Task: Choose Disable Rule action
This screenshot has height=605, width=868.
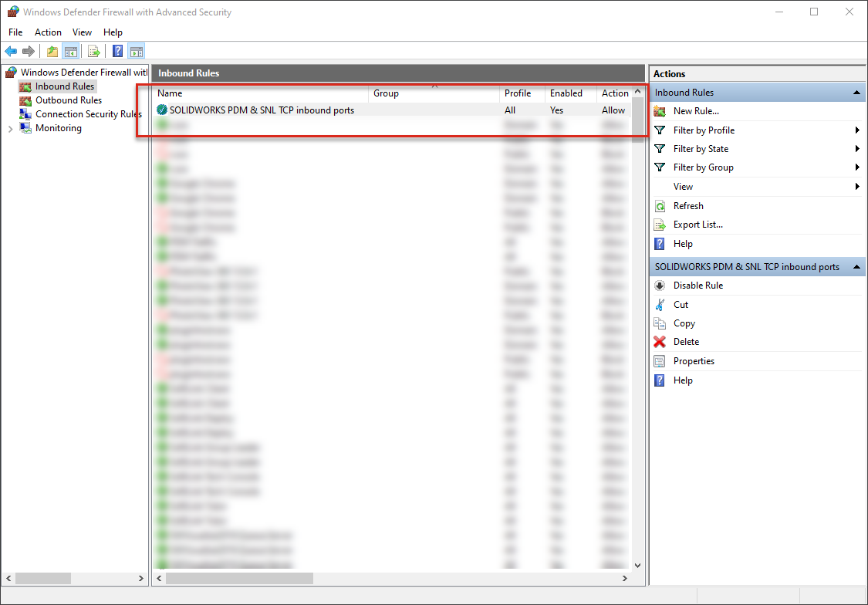Action: coord(698,286)
